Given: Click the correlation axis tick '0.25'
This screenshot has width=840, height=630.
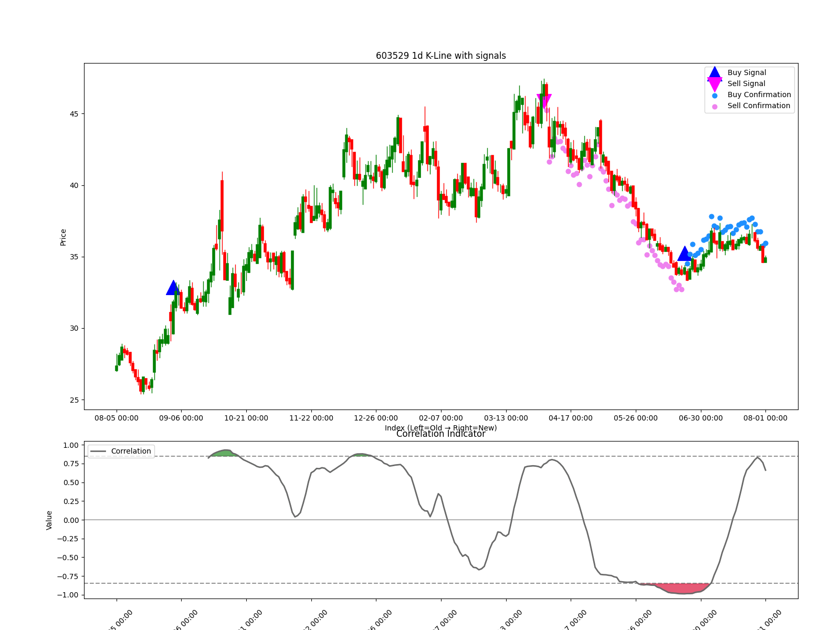Looking at the screenshot, I should click(71, 501).
